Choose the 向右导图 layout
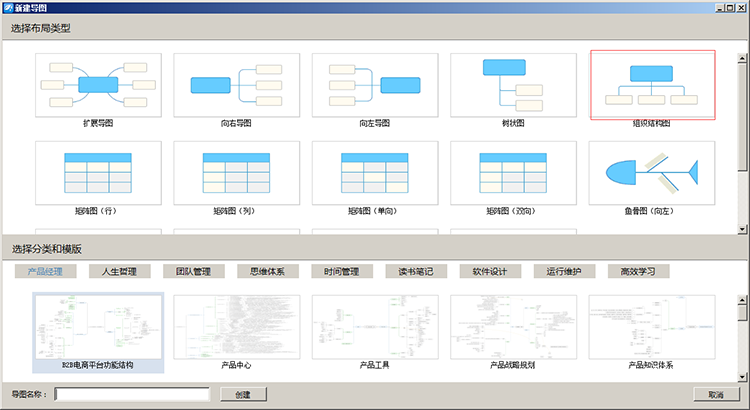Image resolution: width=750 pixels, height=410 pixels. [x=236, y=84]
